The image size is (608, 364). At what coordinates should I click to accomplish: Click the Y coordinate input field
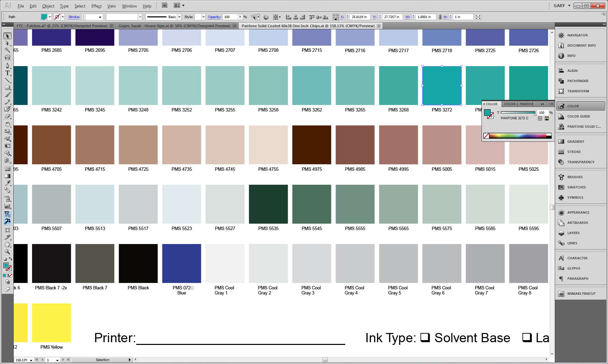[393, 17]
